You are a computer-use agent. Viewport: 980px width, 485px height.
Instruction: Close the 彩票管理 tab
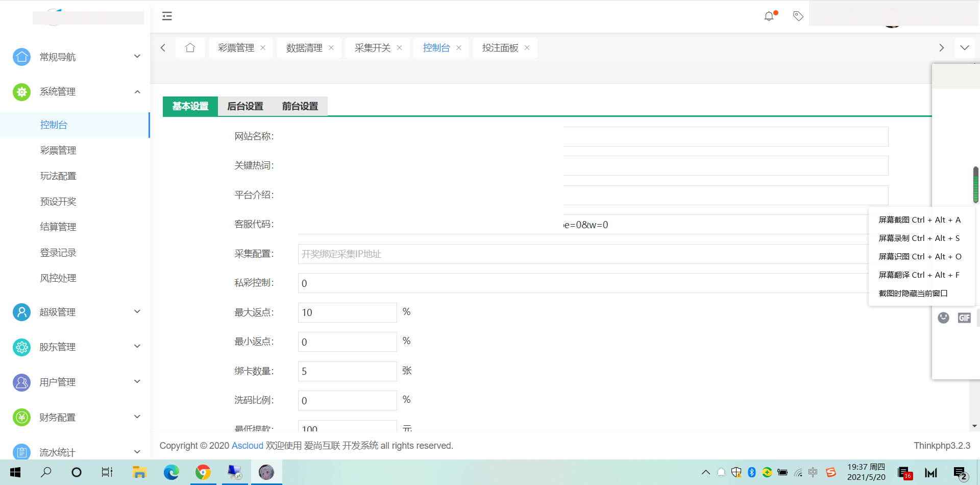point(263,48)
